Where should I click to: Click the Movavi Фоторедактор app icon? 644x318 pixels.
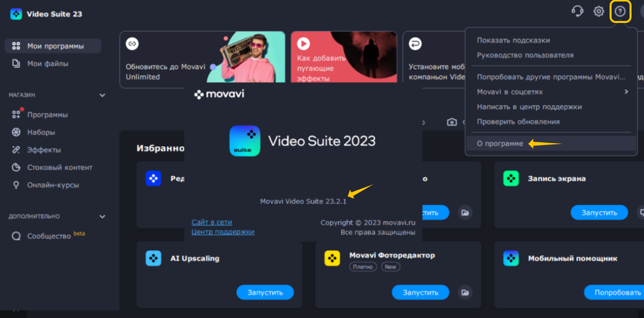click(x=332, y=258)
